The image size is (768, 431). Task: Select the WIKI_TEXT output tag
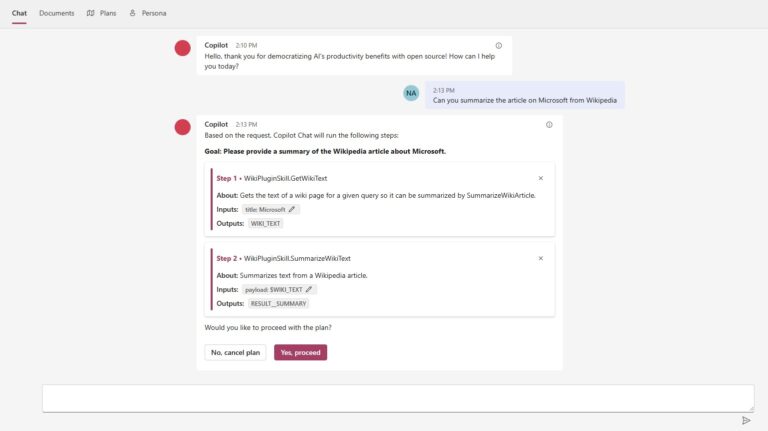coord(265,224)
